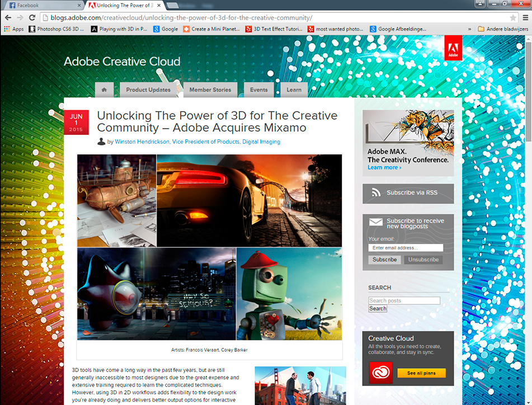This screenshot has height=405, width=532.
Task: Click the browser back arrow
Action: (8, 18)
